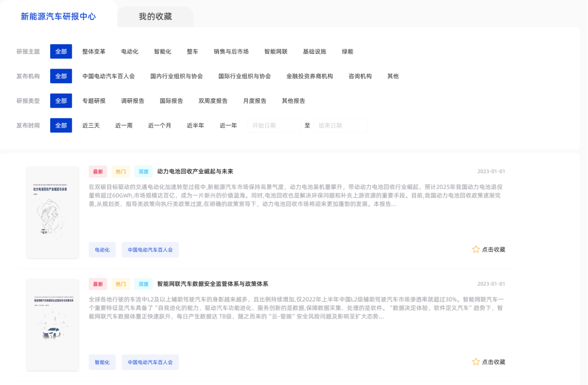Click the 智能化 tag under second report
The width and height of the screenshot is (588, 385).
(102, 362)
